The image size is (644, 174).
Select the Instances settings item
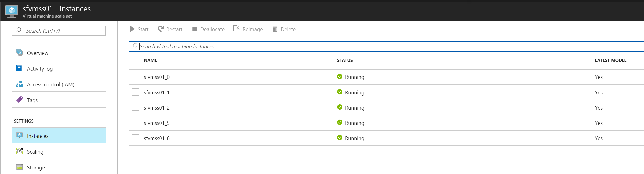[37, 136]
